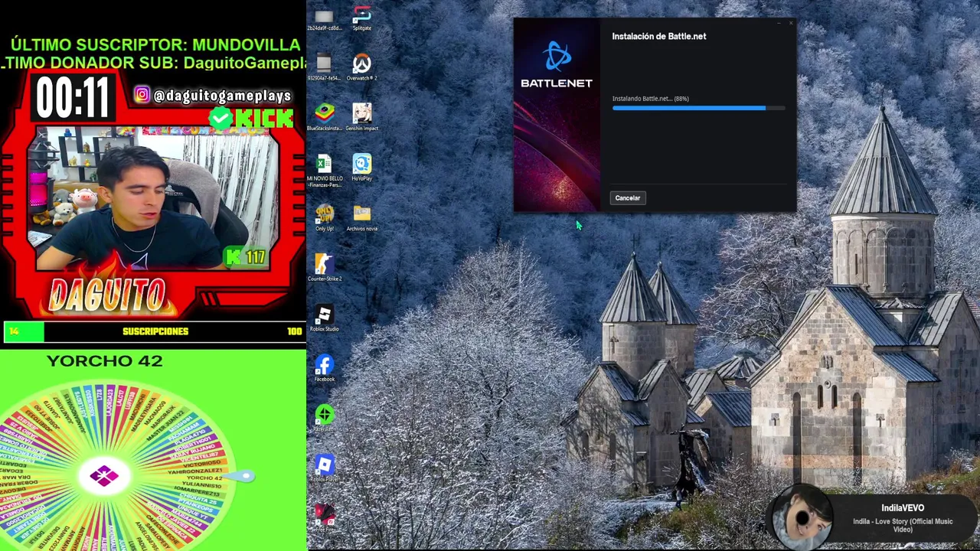Viewport: 980px width, 551px height.
Task: Click the Battle.net logo in the installer
Action: (557, 65)
